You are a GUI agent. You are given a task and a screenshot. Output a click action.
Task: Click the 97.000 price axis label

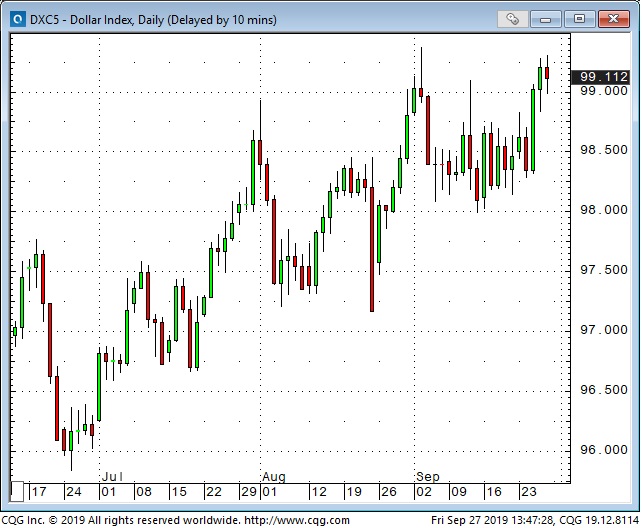point(604,329)
